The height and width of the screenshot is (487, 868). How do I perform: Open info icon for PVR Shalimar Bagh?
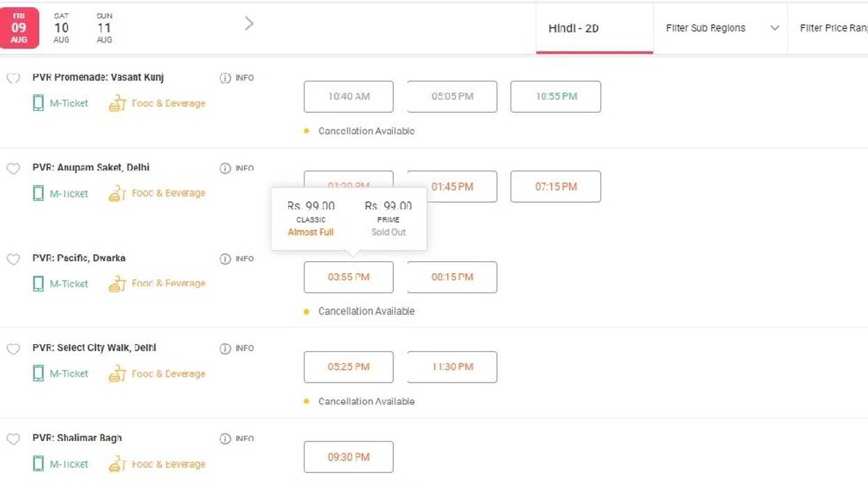(225, 439)
